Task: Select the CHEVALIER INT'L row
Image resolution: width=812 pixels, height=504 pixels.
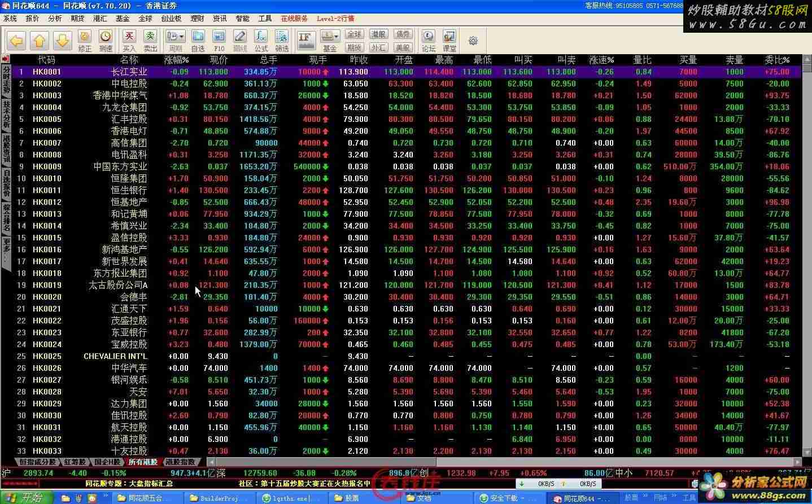Action: [x=406, y=356]
